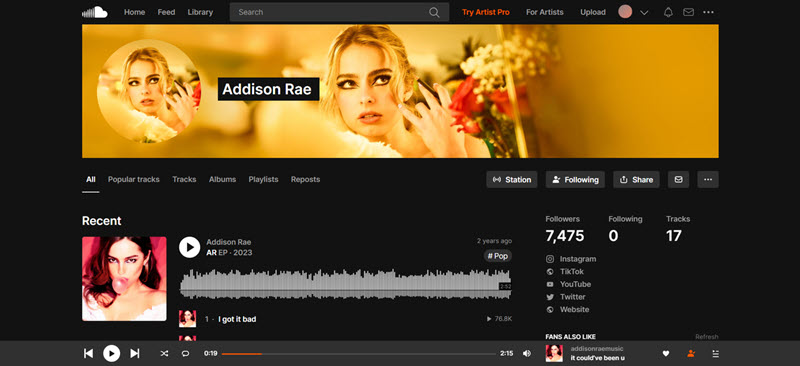Open the profile more options button
This screenshot has width=800, height=366.
[708, 180]
